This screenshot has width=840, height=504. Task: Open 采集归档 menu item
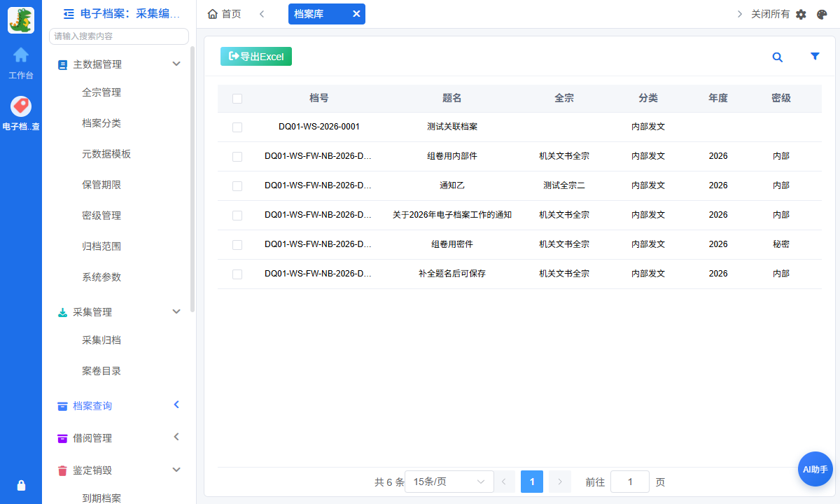pos(101,340)
